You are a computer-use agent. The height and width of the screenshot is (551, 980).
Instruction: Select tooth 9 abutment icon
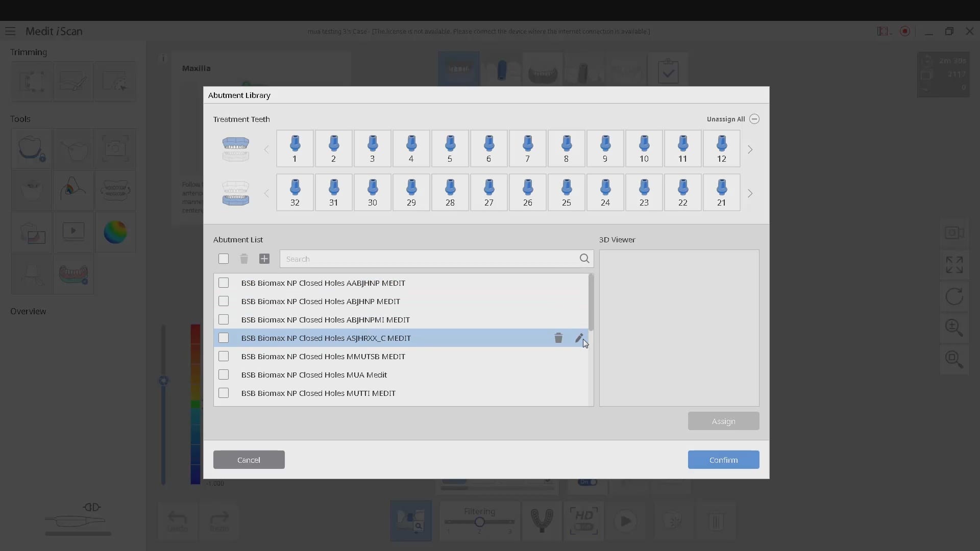(x=605, y=148)
